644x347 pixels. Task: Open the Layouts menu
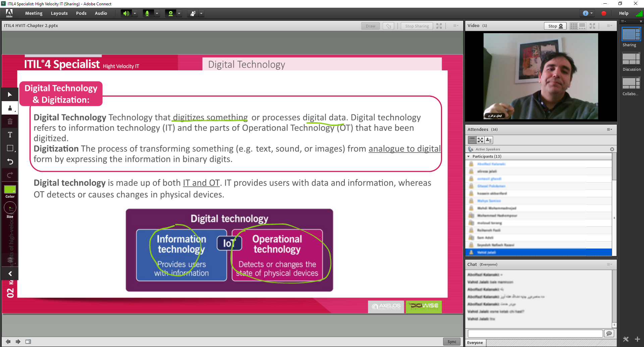coord(59,13)
